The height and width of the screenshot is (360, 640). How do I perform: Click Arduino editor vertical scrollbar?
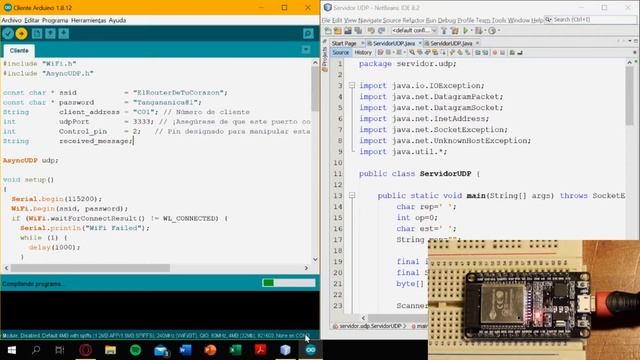pyautogui.click(x=315, y=90)
